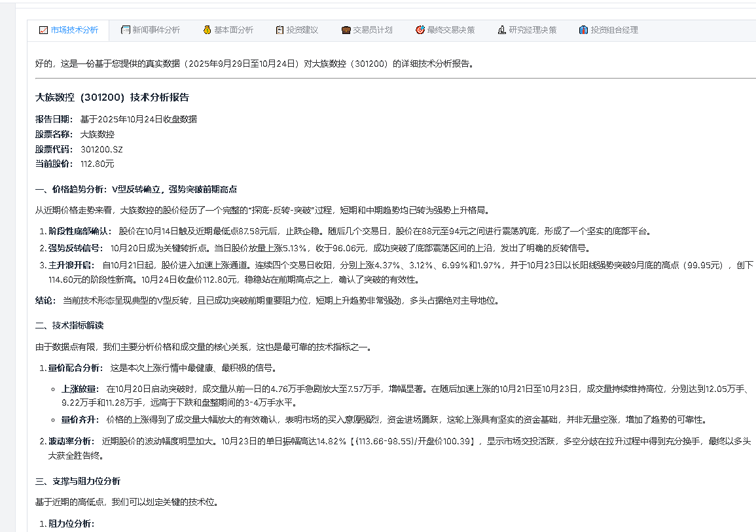Click the target icon beside 最终交易决策
The image size is (756, 532).
pos(420,30)
